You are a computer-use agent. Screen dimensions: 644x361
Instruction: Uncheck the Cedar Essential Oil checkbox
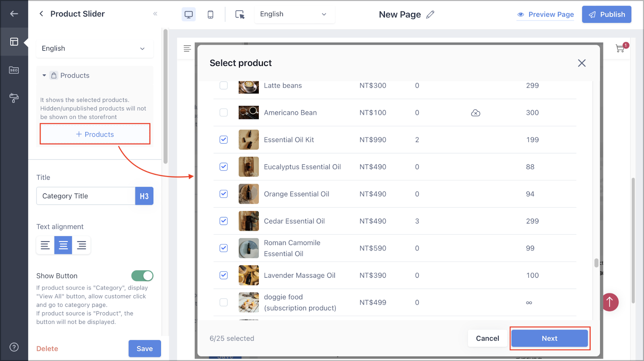pos(223,221)
